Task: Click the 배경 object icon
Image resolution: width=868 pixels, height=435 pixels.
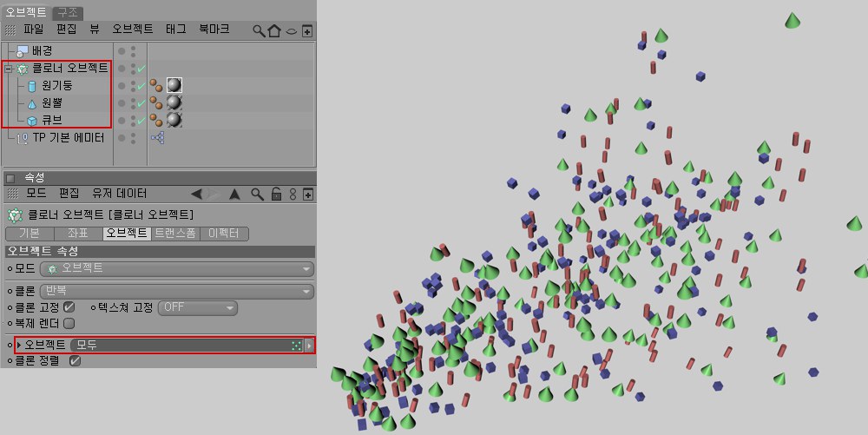Action: click(x=23, y=51)
